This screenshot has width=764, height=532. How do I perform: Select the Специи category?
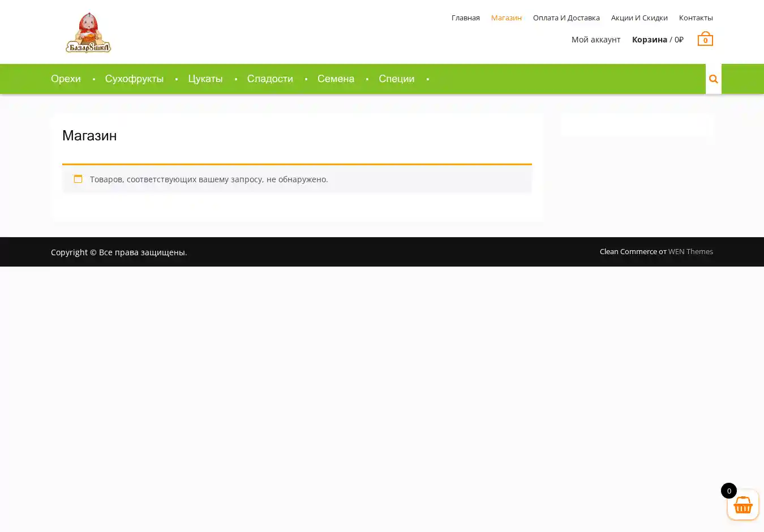coord(396,79)
